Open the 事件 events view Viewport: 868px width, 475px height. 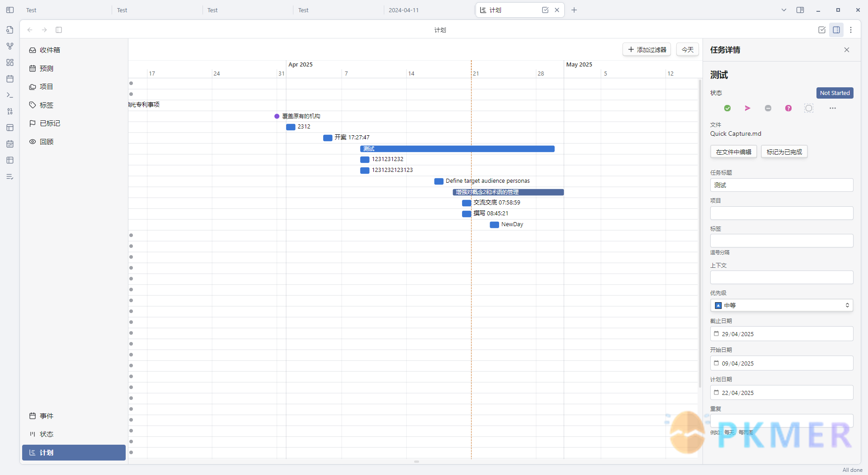pos(74,416)
